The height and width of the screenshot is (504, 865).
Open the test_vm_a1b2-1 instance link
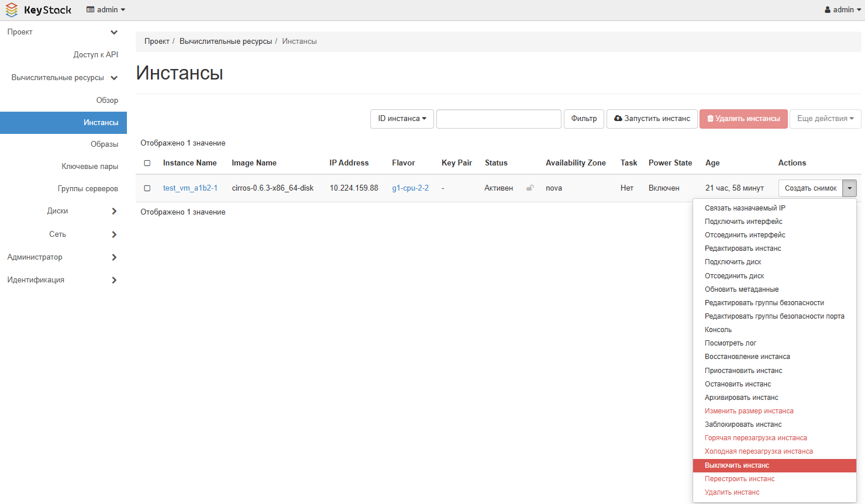190,188
